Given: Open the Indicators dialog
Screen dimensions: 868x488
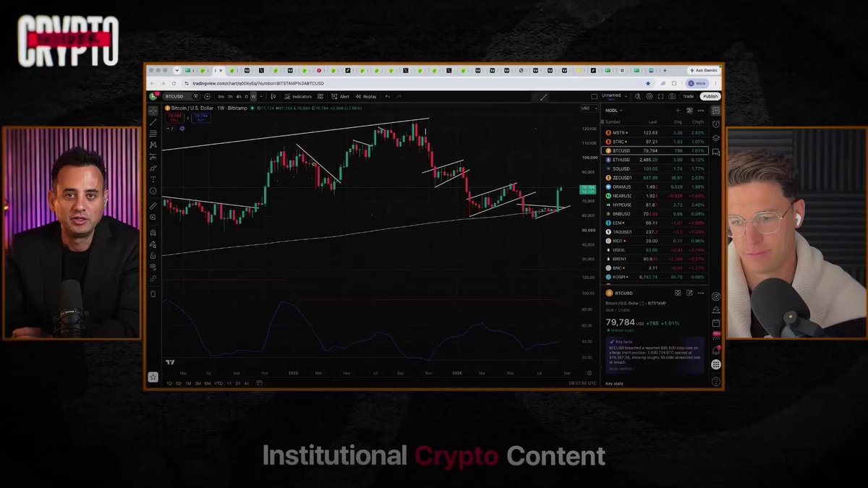Looking at the screenshot, I should [297, 96].
